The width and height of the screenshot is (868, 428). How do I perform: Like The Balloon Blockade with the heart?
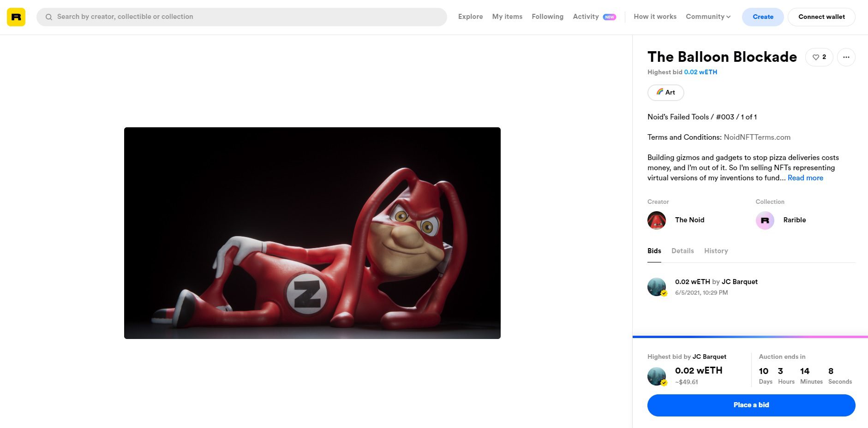819,57
